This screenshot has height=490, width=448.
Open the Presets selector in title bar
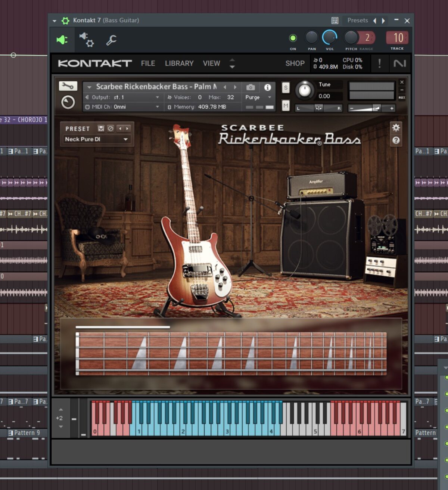pos(357,21)
